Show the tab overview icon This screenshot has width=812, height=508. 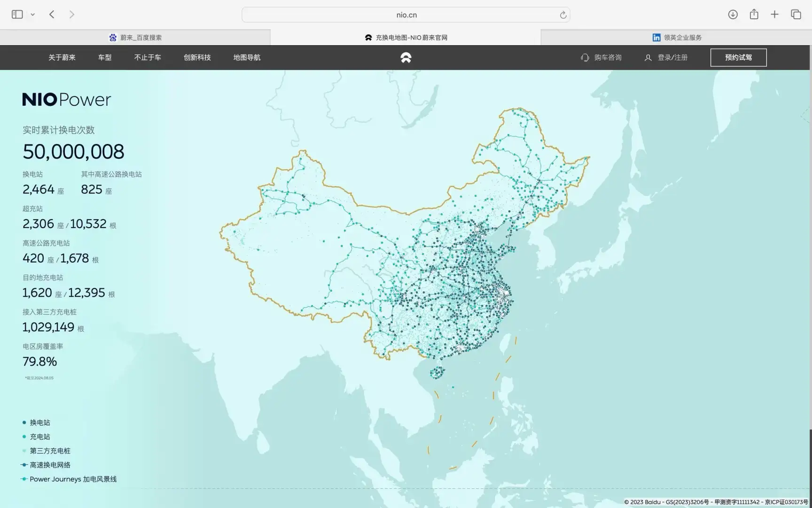796,15
